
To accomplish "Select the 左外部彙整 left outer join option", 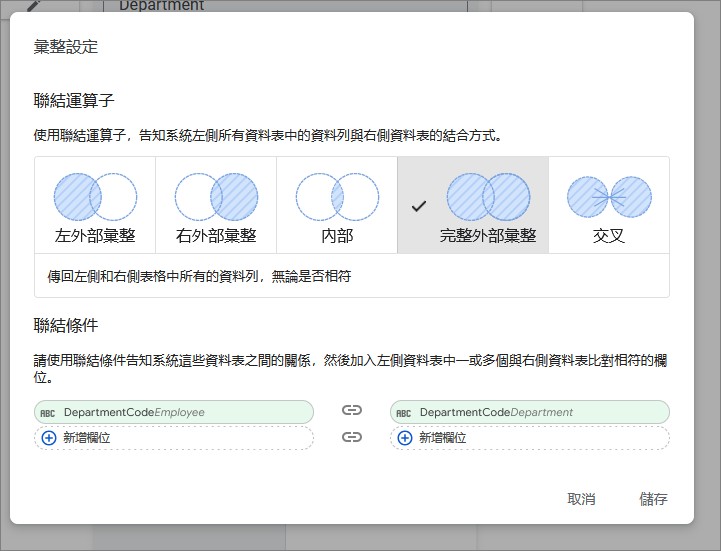I will (95, 205).
